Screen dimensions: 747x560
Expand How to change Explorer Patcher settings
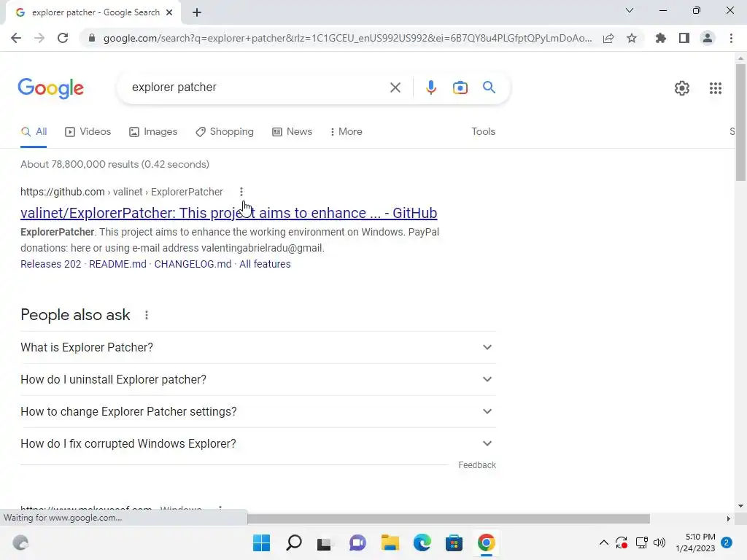coord(258,411)
